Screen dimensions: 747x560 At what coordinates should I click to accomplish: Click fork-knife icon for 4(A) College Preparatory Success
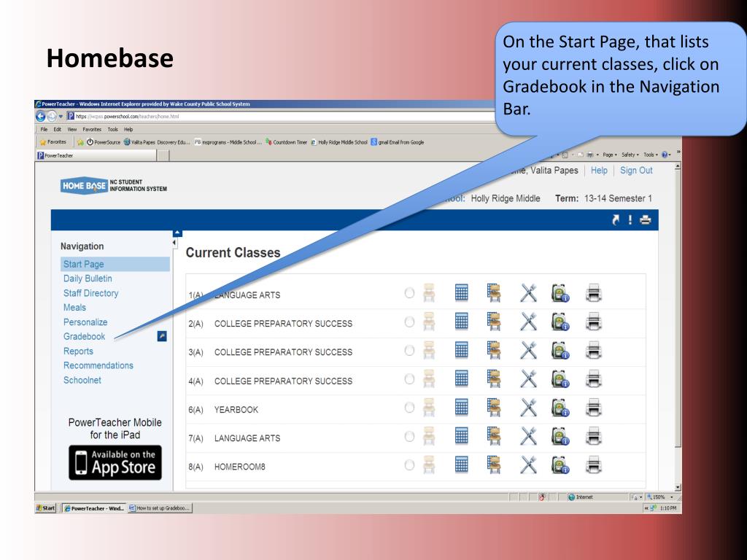pyautogui.click(x=528, y=379)
